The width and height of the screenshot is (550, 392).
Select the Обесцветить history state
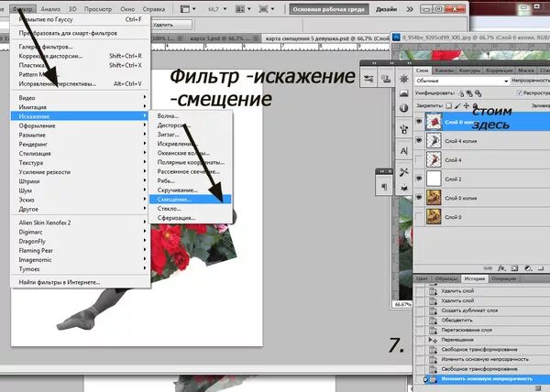tap(456, 321)
